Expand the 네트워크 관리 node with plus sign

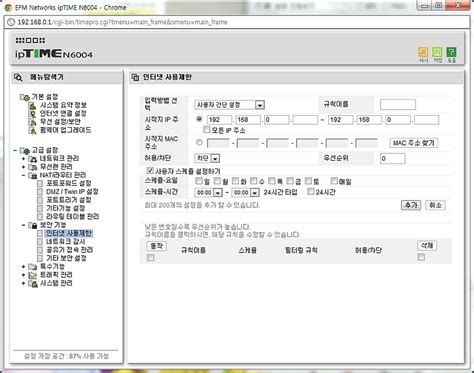23,159
